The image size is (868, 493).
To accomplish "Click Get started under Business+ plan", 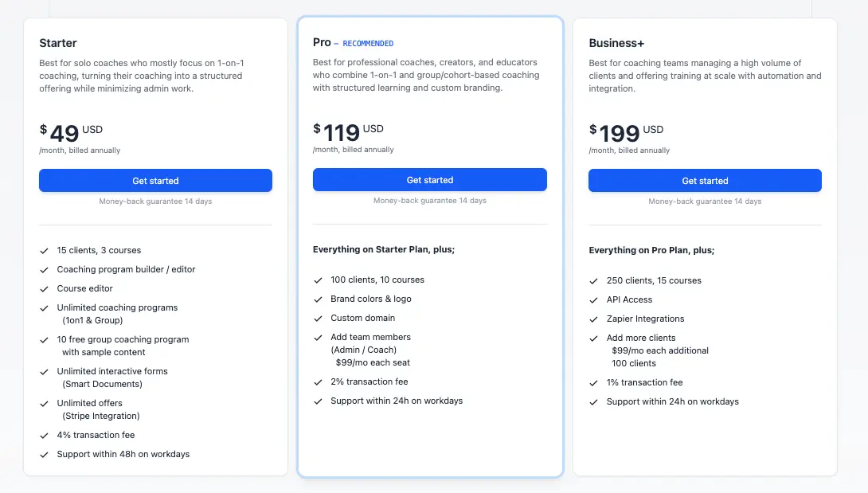I will pyautogui.click(x=705, y=181).
